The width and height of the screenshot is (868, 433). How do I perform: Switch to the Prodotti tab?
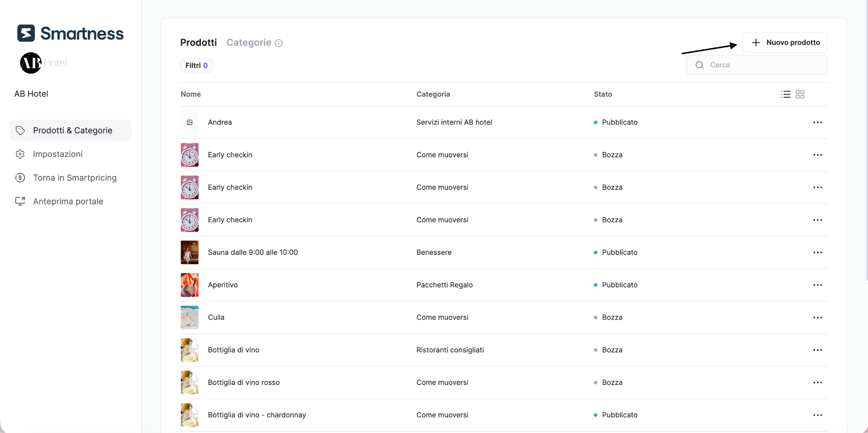click(x=198, y=42)
